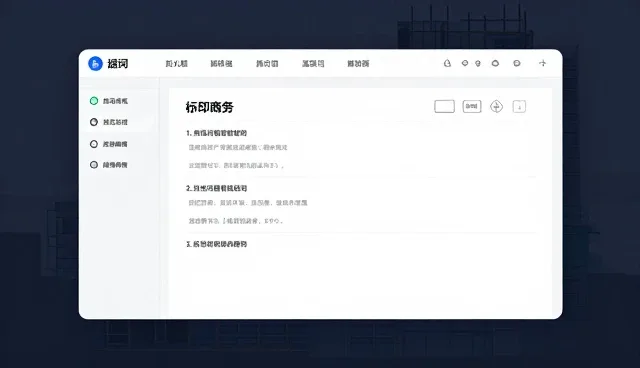Open the first top navigation tab
The image size is (640, 368).
(176, 64)
